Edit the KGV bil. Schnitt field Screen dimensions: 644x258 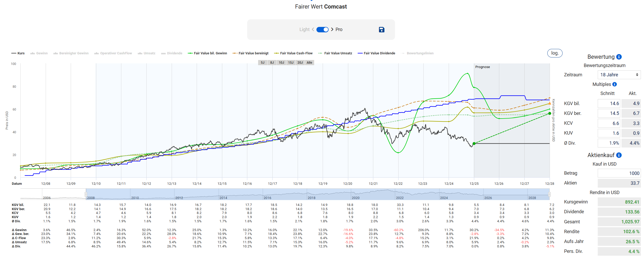click(x=609, y=104)
